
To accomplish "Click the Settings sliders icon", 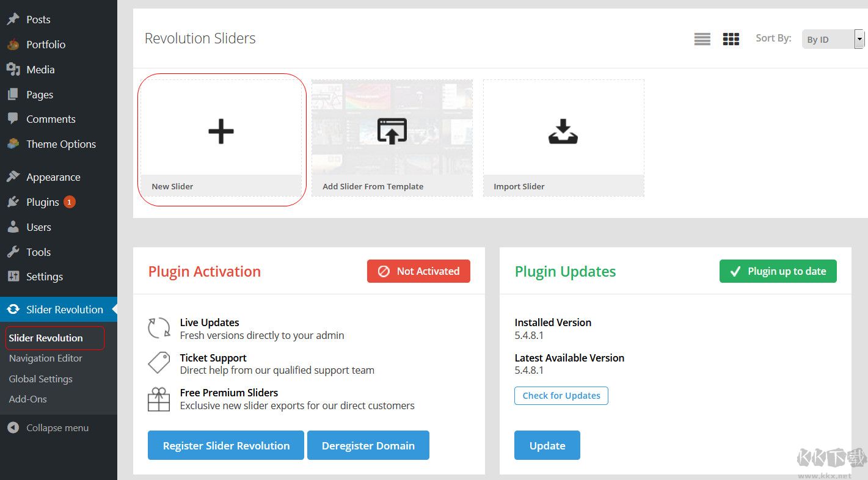I will pyautogui.click(x=13, y=277).
